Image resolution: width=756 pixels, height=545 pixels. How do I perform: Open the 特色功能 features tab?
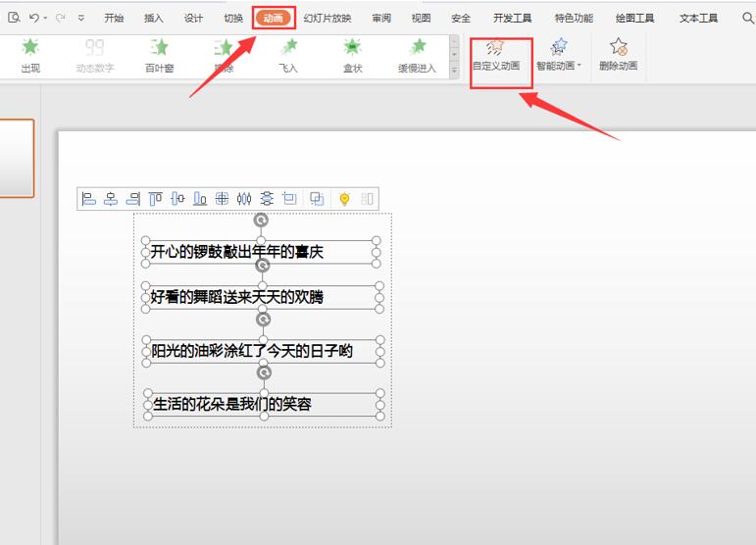[574, 19]
